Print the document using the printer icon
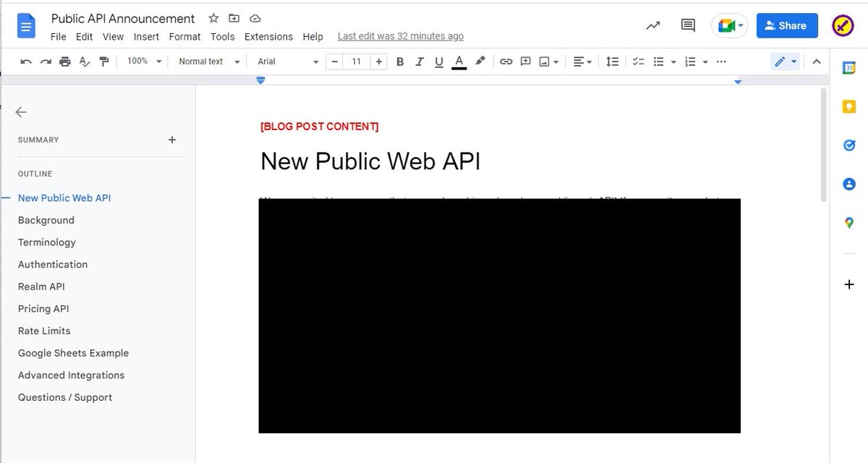Viewport: 868px width, 463px height. pos(65,61)
